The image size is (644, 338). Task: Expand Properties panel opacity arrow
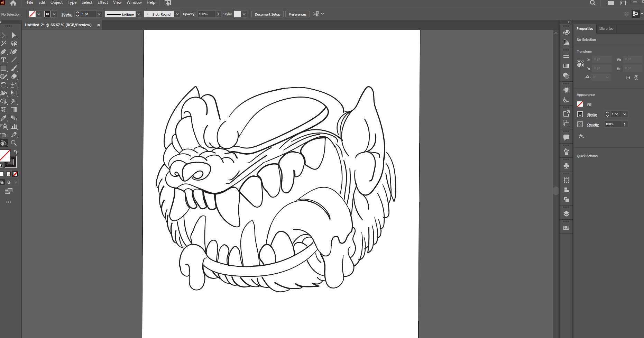pyautogui.click(x=625, y=124)
